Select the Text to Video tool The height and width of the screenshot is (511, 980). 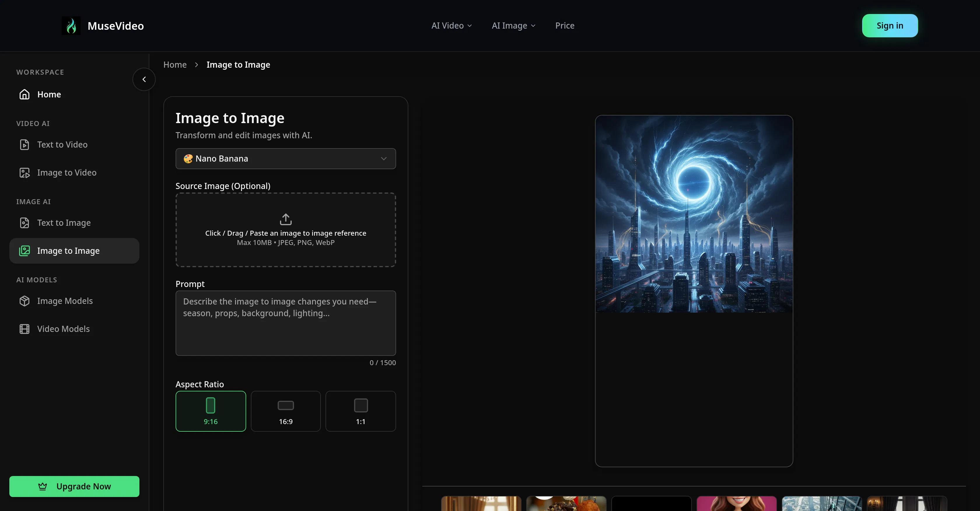click(x=62, y=145)
